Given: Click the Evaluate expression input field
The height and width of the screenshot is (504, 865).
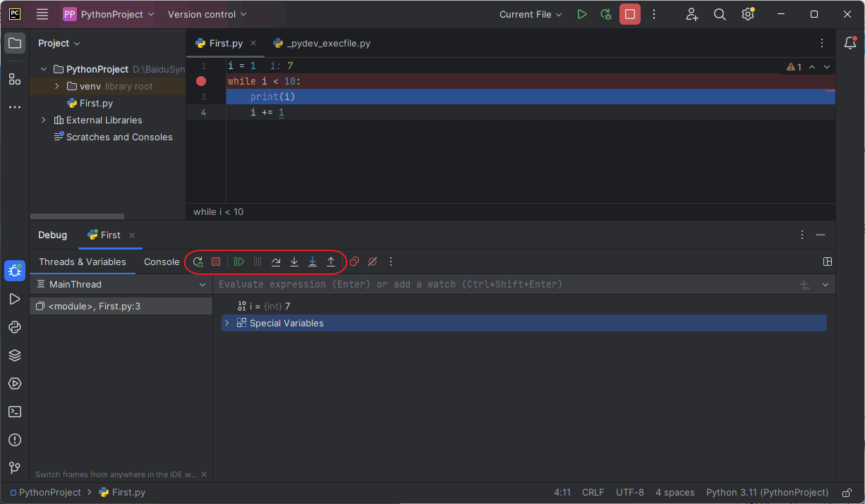Looking at the screenshot, I should (494, 285).
